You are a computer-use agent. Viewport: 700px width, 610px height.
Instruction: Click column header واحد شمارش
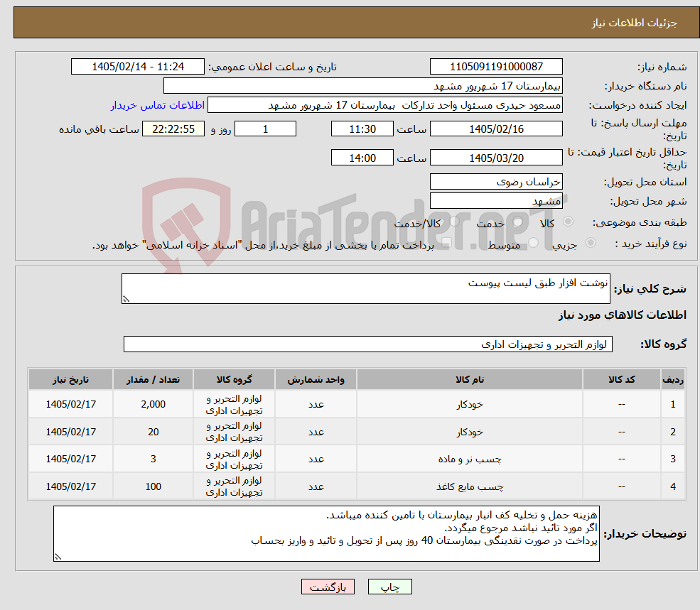click(x=316, y=379)
